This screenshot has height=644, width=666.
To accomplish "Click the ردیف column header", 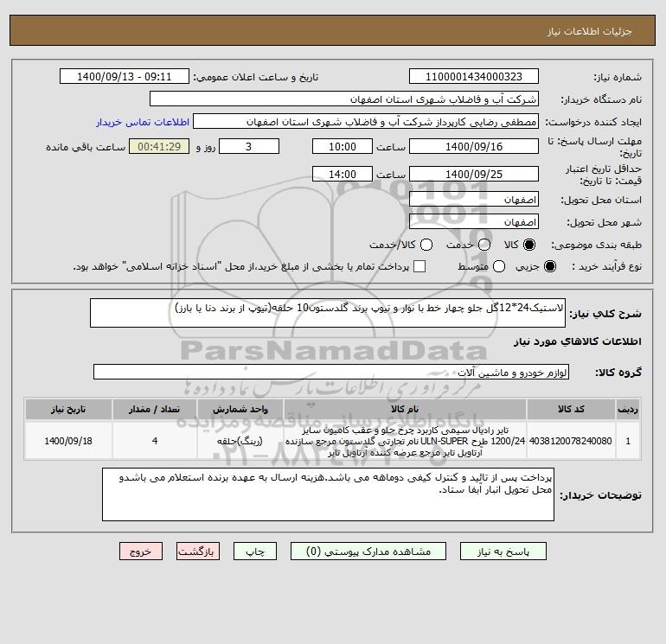I will pyautogui.click(x=628, y=409).
